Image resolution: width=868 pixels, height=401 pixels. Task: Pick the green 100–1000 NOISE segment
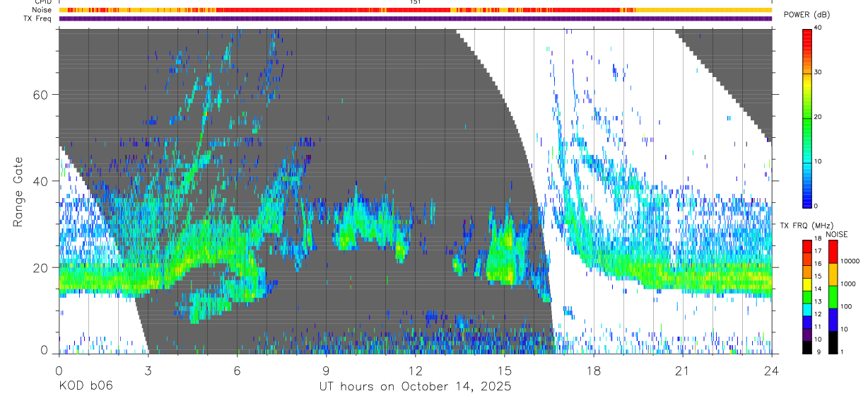833,297
